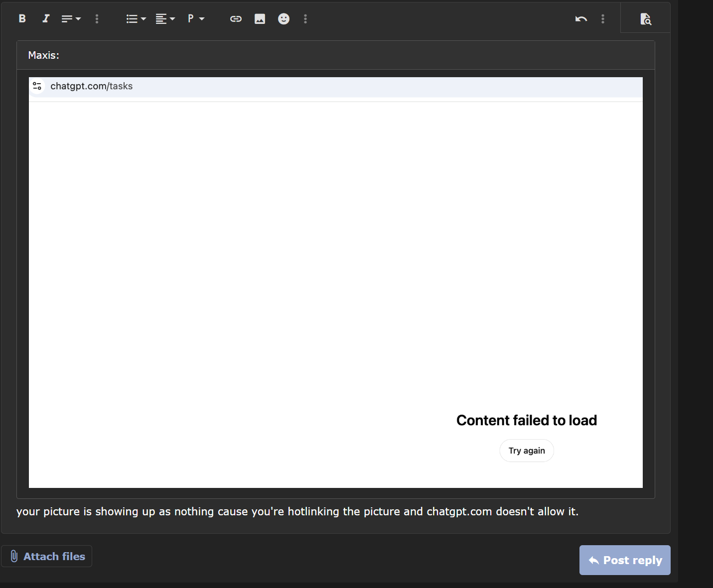This screenshot has width=713, height=588.
Task: Toggle the bulleted list
Action: tap(132, 18)
